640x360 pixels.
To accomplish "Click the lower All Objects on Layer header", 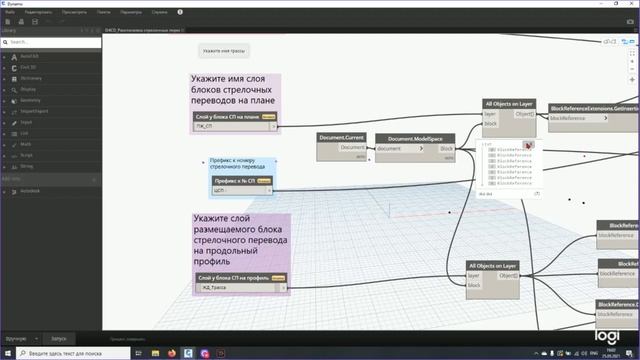I will (x=493, y=266).
